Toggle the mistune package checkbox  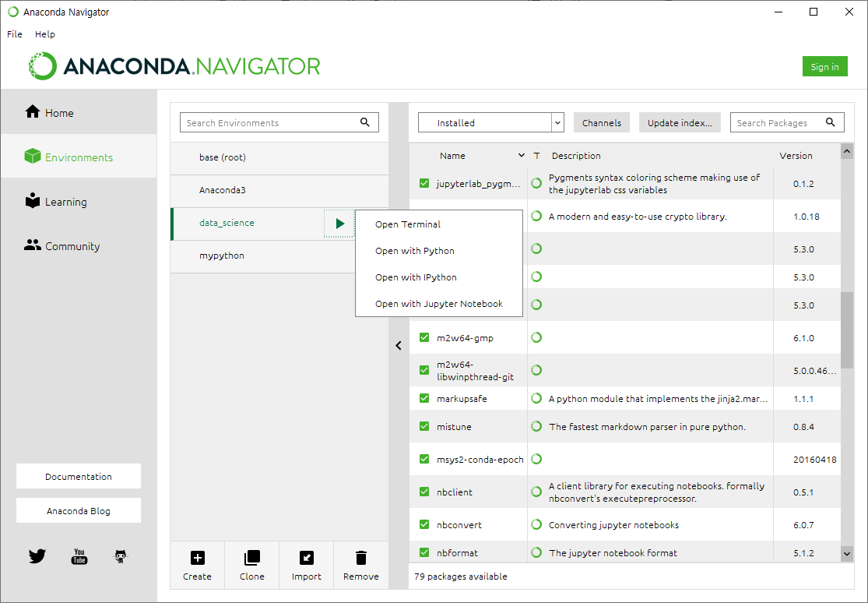click(424, 426)
